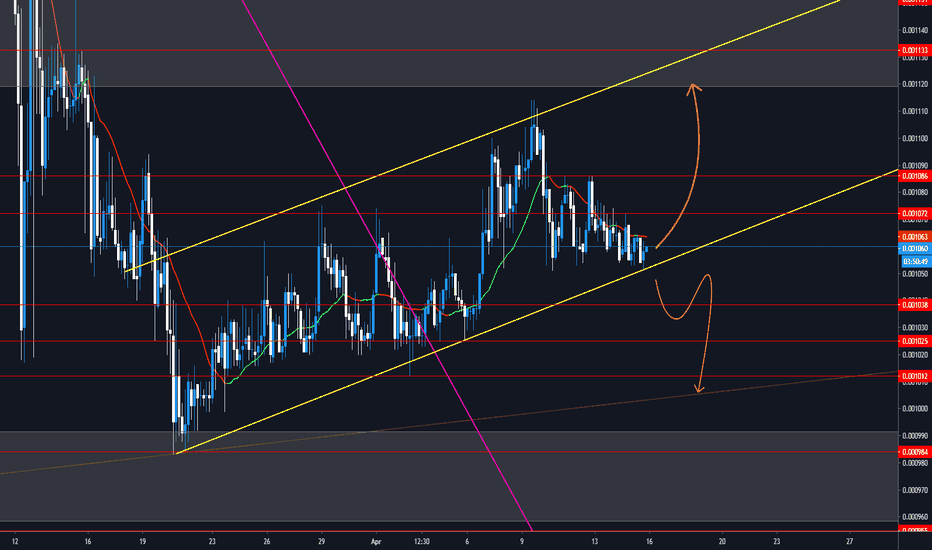Viewport: 932px width, 550px height.
Task: Click the 0.001120 price scale tick
Action: (915, 84)
